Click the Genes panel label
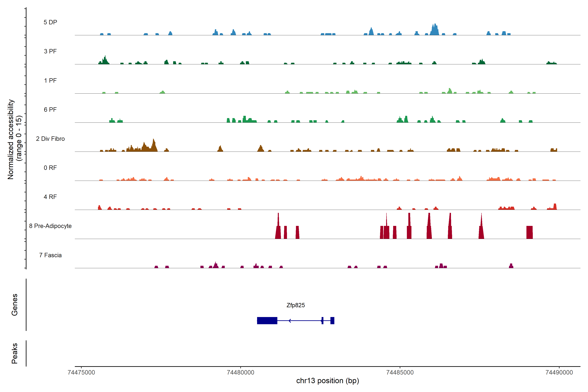Screen dimensions: 588x392 click(15, 305)
